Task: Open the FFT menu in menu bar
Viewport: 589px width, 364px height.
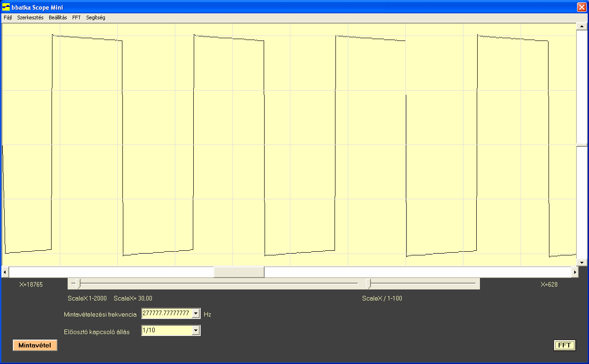Action: point(76,17)
